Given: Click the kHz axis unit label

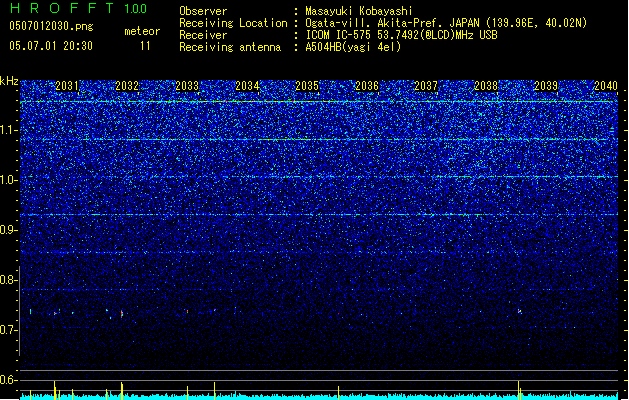Looking at the screenshot, I should click(9, 81).
